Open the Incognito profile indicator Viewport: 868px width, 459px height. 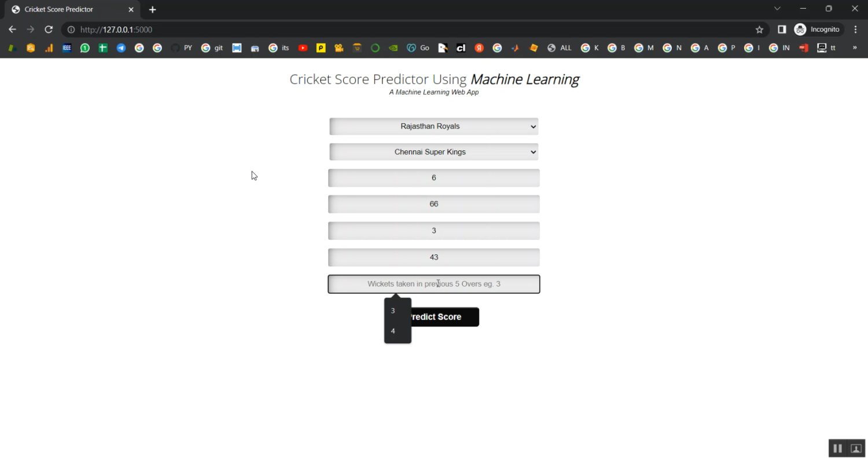[x=816, y=29]
